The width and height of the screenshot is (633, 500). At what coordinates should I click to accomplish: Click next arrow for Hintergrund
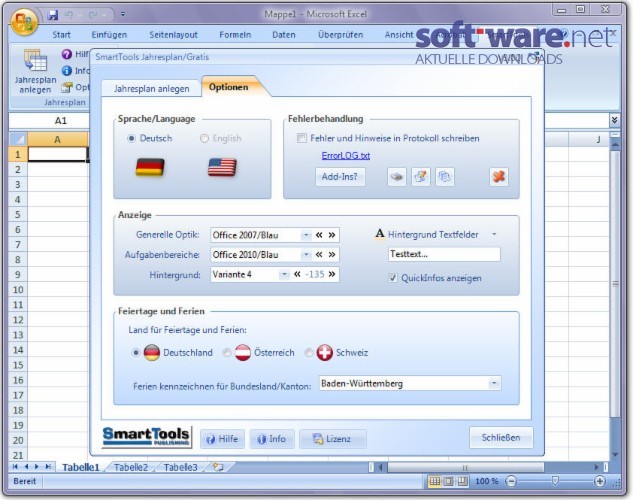(x=332, y=274)
